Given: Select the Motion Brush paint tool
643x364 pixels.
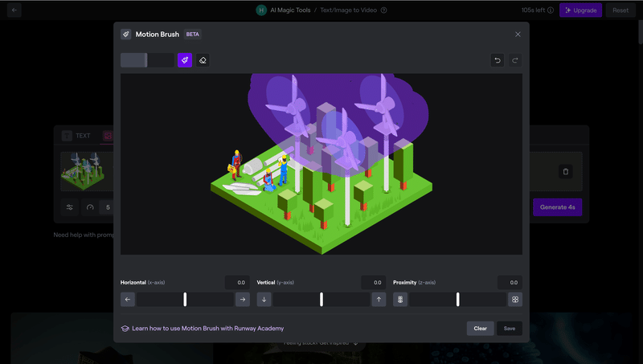Looking at the screenshot, I should click(x=185, y=60).
